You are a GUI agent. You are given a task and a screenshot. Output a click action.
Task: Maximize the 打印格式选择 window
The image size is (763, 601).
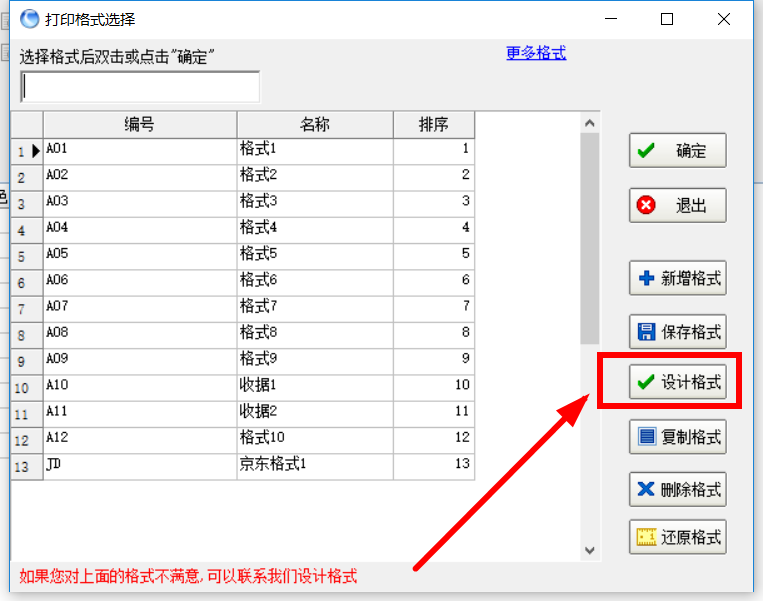pos(667,19)
